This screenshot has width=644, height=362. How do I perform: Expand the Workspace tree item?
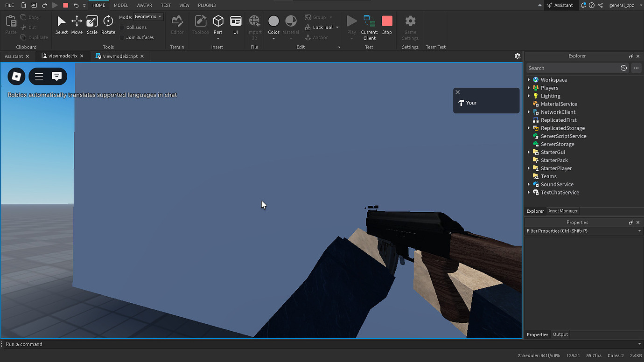click(x=529, y=80)
